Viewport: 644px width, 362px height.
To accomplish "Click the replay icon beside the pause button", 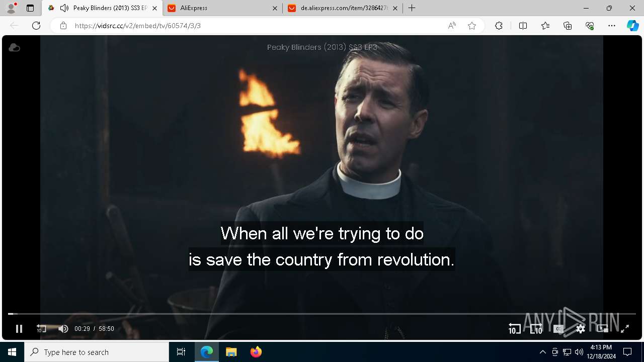I will click(x=41, y=329).
